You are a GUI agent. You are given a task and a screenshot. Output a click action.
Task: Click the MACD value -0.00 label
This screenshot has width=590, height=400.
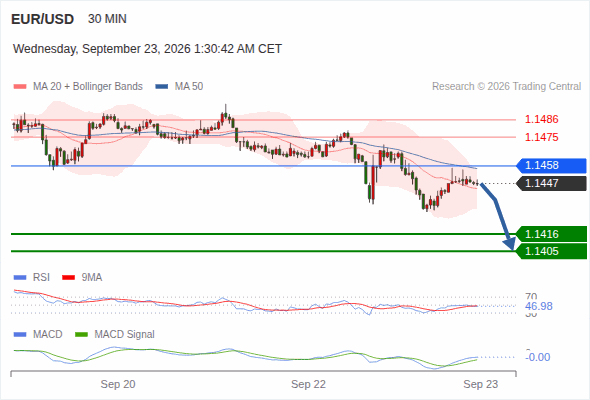click(x=538, y=357)
